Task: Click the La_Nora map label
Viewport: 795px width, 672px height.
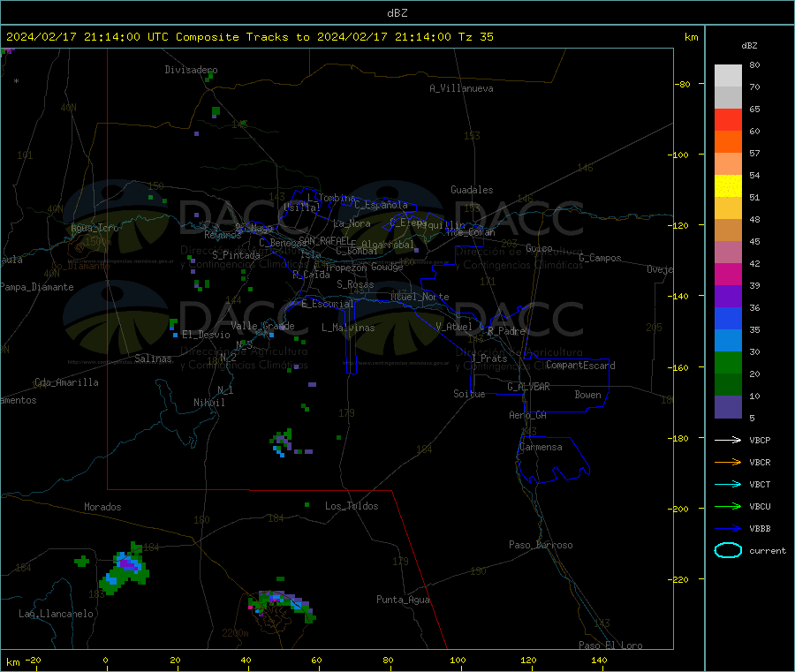Action: [x=352, y=223]
